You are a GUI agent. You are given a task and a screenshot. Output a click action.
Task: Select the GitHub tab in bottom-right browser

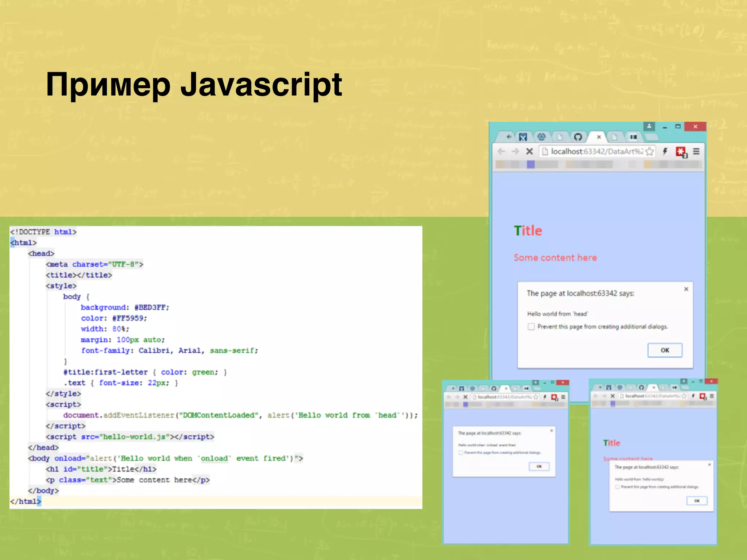click(641, 387)
